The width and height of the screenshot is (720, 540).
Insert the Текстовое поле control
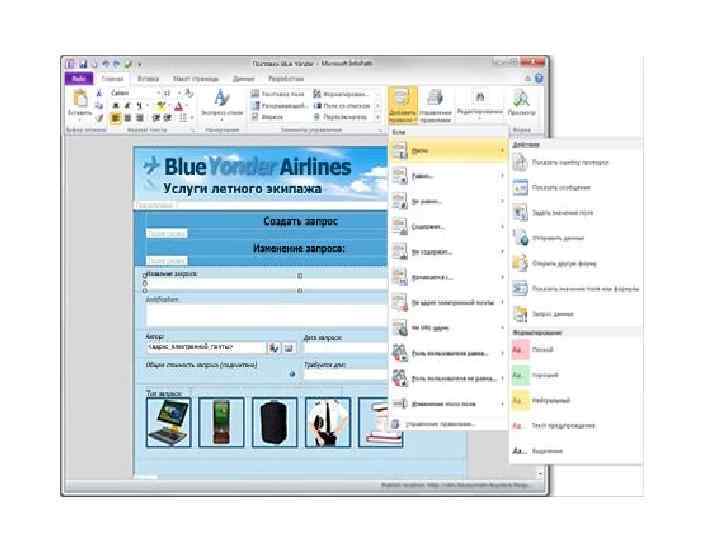[x=277, y=94]
